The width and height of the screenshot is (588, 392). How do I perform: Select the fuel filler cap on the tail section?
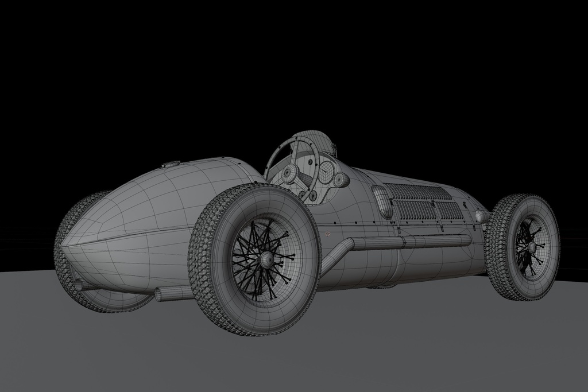170,164
